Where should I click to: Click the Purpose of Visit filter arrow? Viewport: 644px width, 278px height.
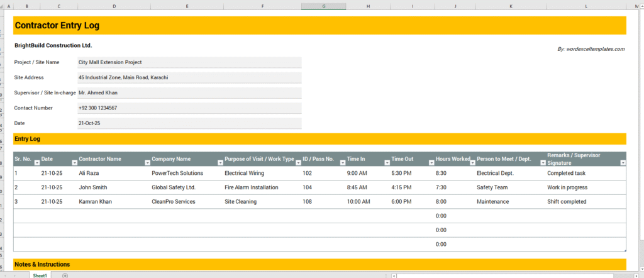[298, 163]
